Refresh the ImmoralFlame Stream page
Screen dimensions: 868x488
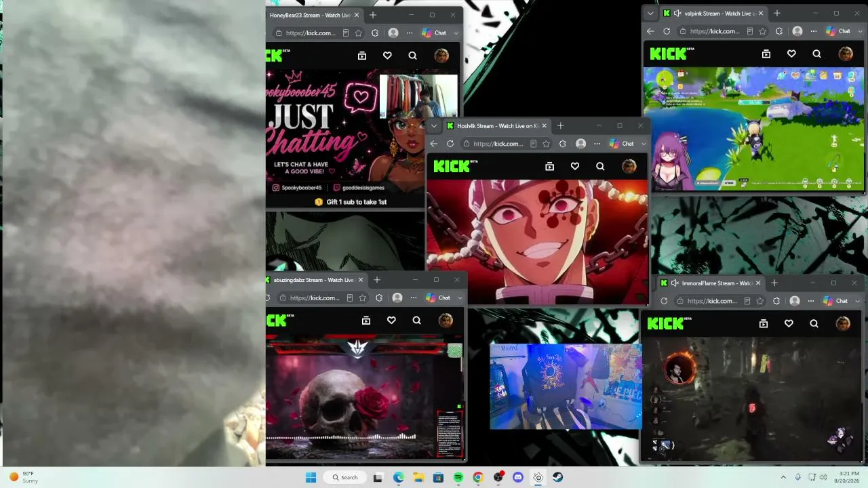coord(664,301)
